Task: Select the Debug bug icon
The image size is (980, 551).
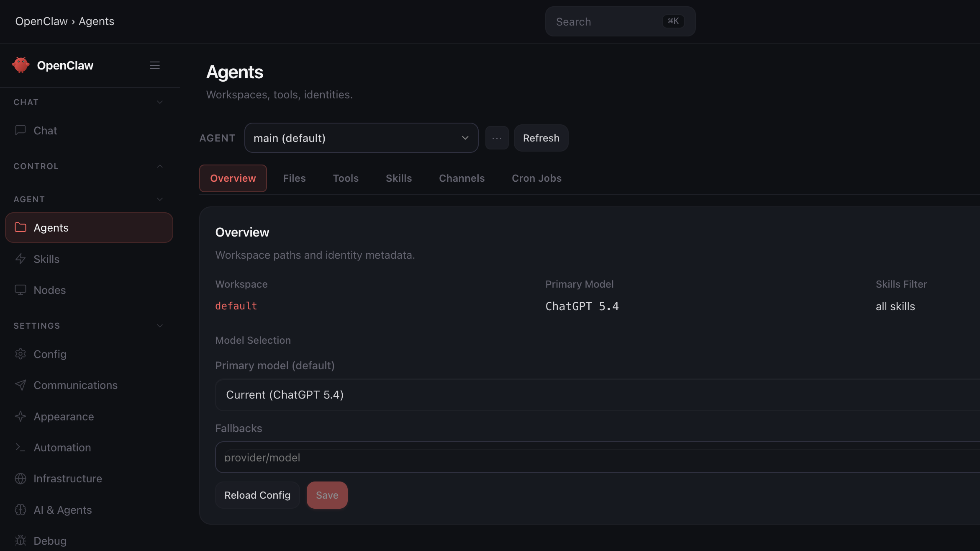Action: pyautogui.click(x=21, y=540)
